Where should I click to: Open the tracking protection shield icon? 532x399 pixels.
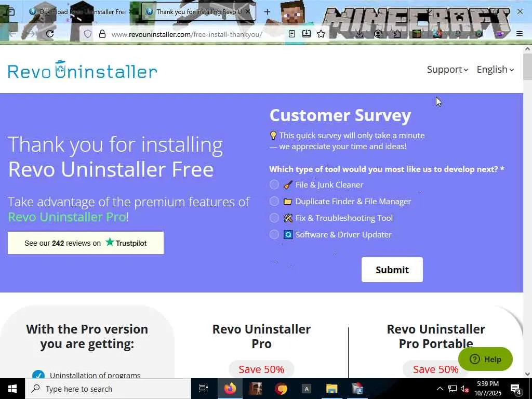pos(87,34)
